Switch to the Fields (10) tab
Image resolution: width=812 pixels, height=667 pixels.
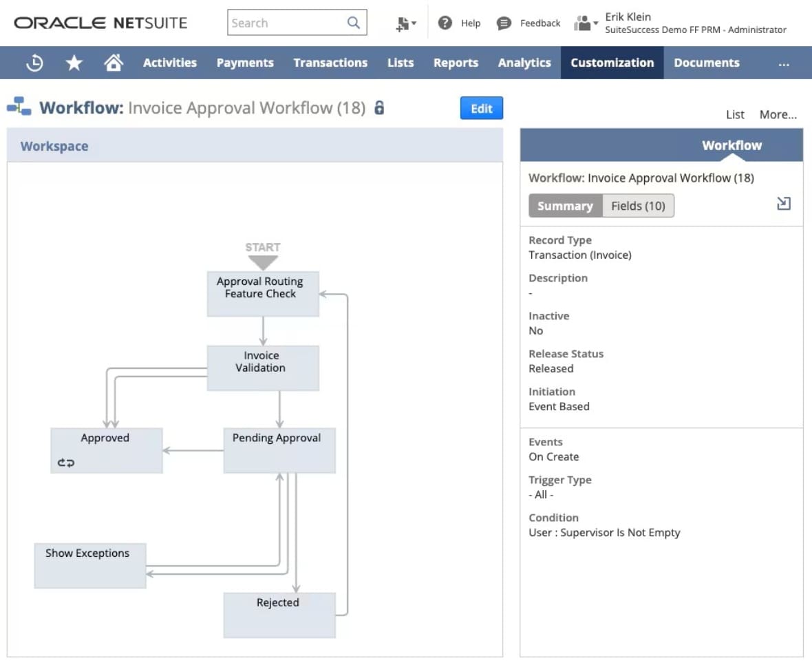[638, 206]
